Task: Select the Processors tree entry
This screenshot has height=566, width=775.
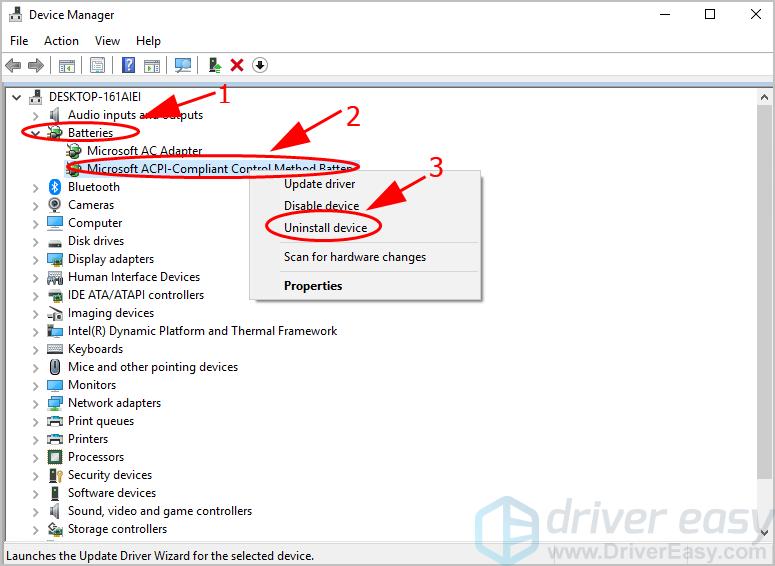Action: [96, 457]
